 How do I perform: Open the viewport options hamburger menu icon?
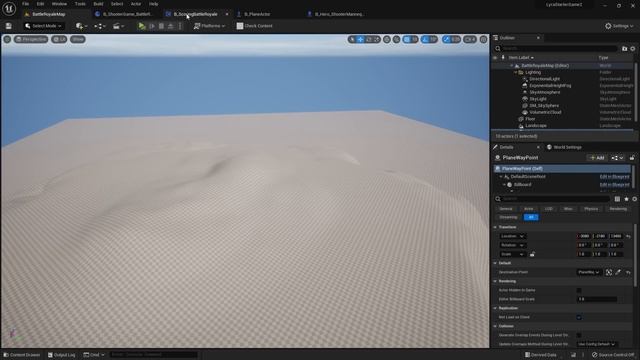7,39
